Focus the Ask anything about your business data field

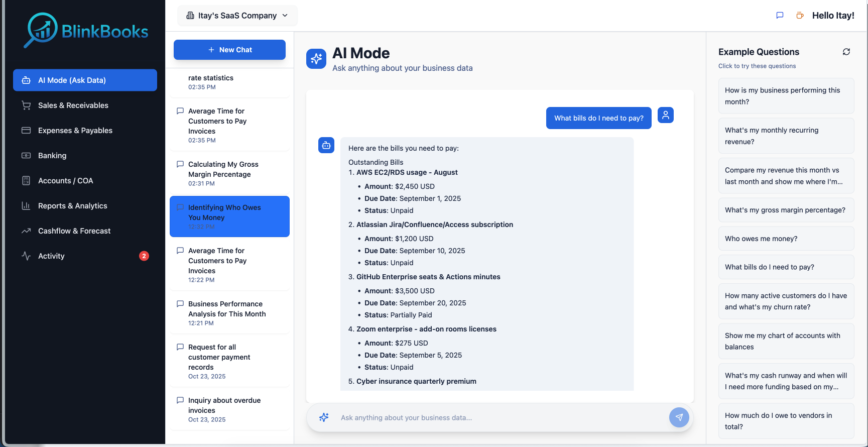[500, 417]
